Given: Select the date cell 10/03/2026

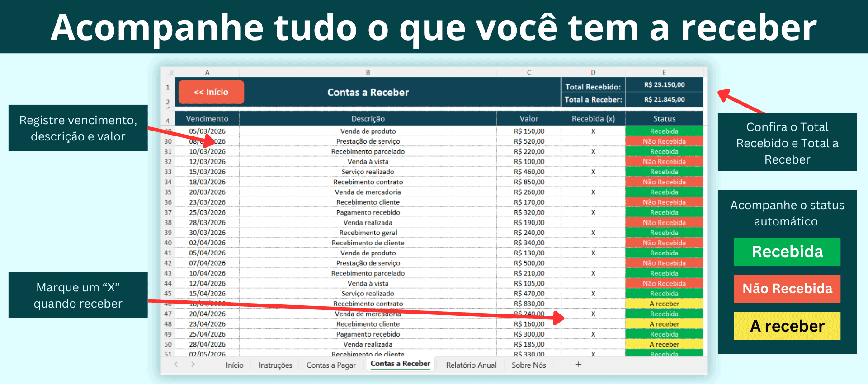Looking at the screenshot, I should [x=207, y=151].
